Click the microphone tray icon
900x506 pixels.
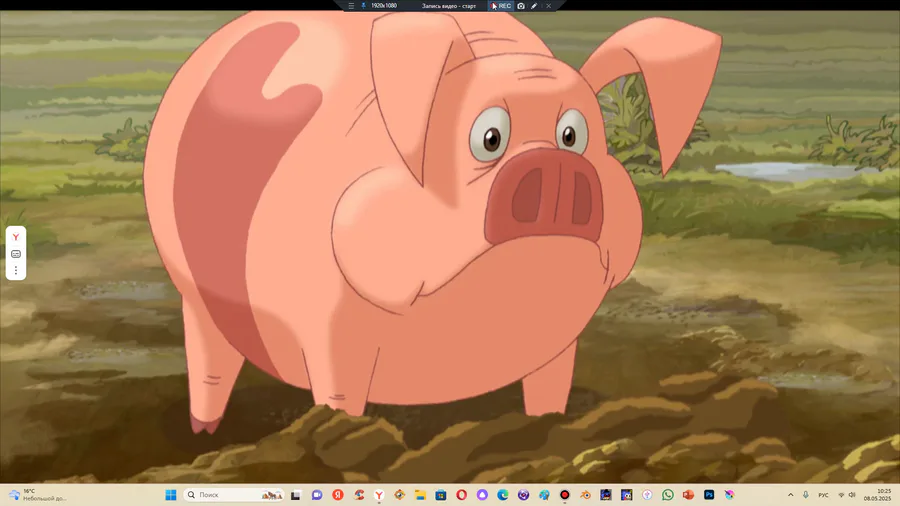click(x=806, y=495)
